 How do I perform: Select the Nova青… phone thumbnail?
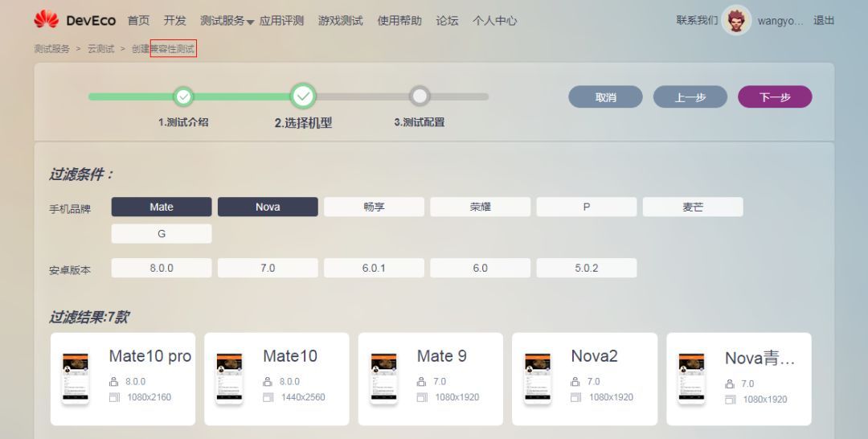pos(691,379)
